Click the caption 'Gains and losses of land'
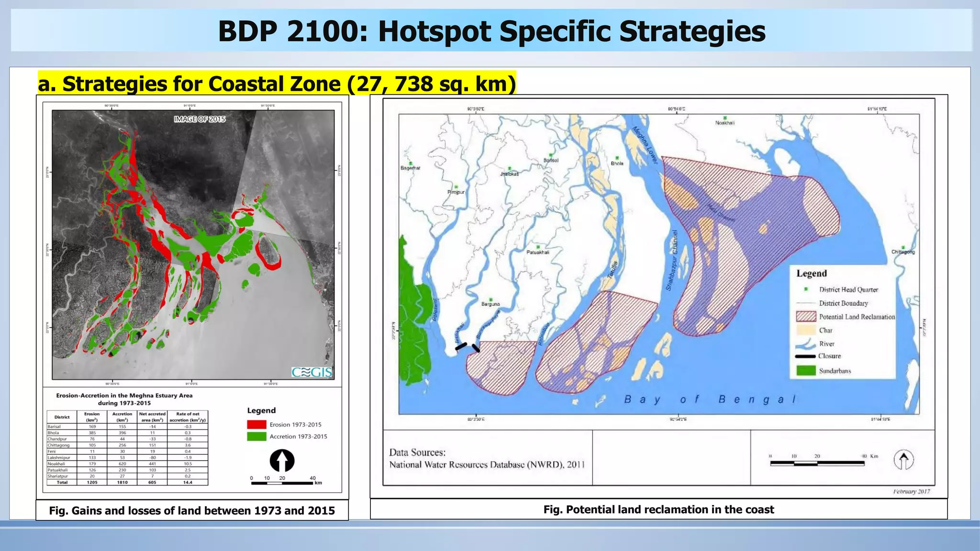 192,510
